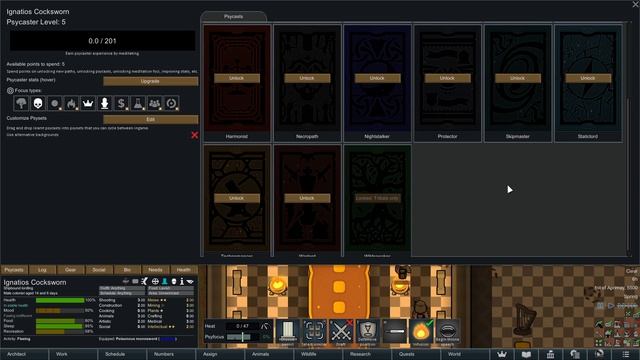Open the Needs pawn tab
This screenshot has height=360, width=640.
(155, 270)
